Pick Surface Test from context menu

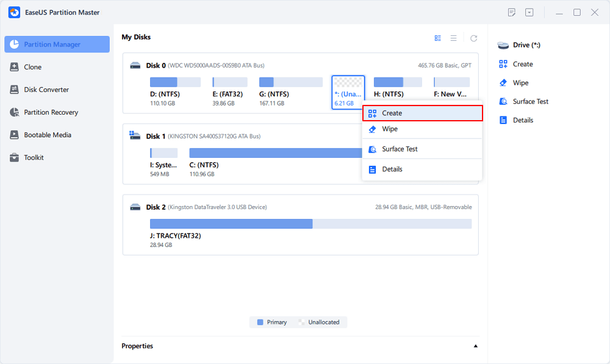point(400,149)
